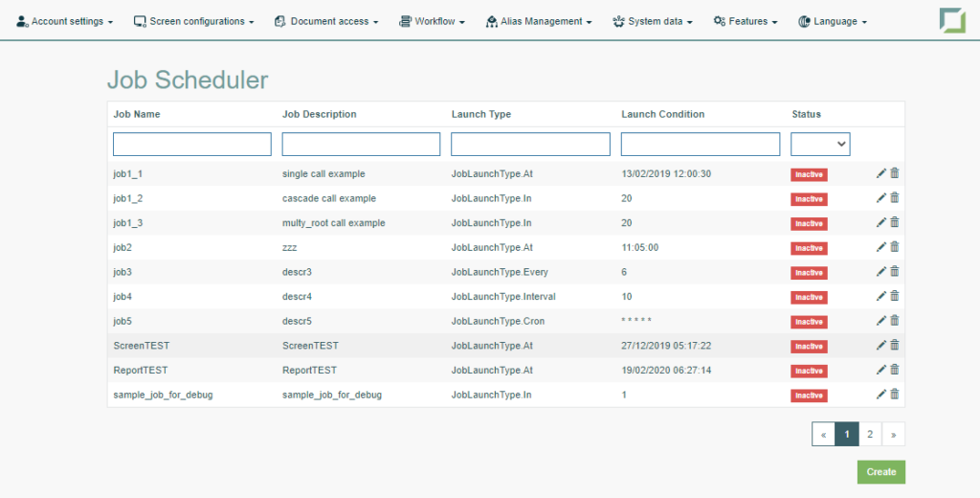This screenshot has height=498, width=980.
Task: Open the Language dropdown menu
Action: click(833, 21)
